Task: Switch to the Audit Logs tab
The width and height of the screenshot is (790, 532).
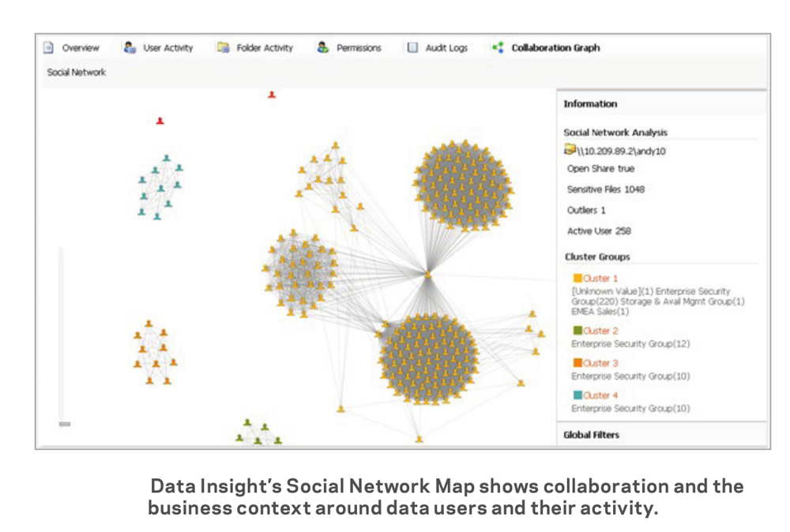Action: click(x=446, y=48)
